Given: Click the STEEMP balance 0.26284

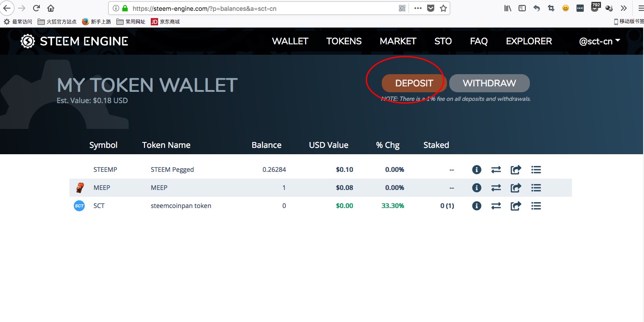Looking at the screenshot, I should tap(274, 170).
